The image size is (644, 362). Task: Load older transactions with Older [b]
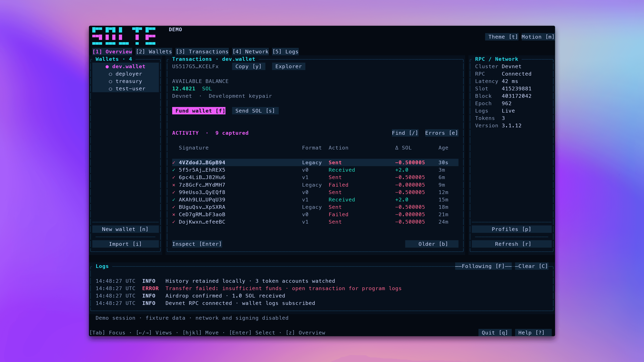pyautogui.click(x=431, y=244)
